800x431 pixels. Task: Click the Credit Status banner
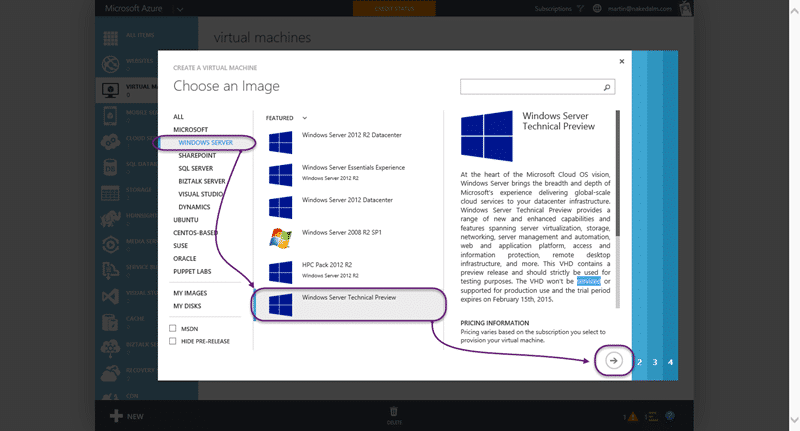[394, 8]
